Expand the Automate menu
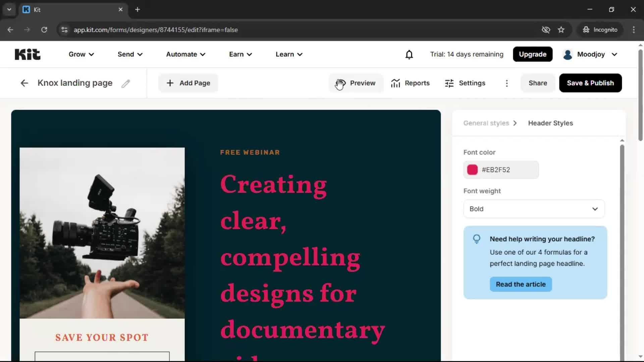644x362 pixels. [x=185, y=54]
